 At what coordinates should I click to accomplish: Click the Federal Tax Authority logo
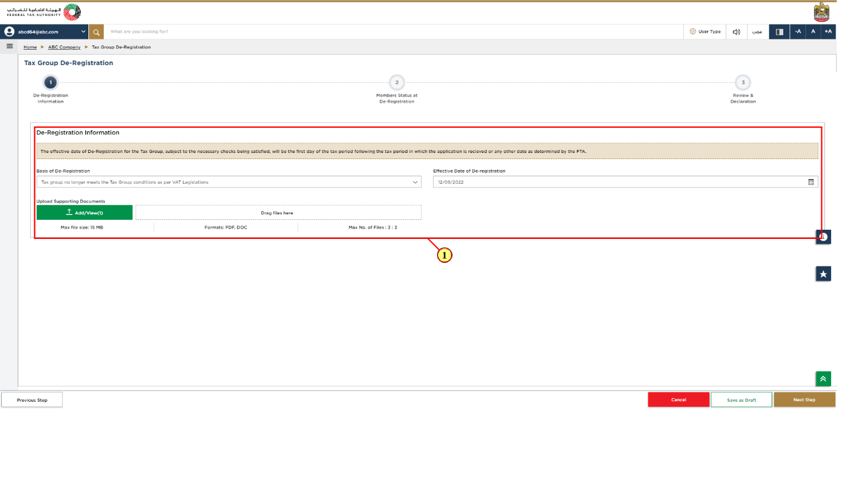(44, 12)
